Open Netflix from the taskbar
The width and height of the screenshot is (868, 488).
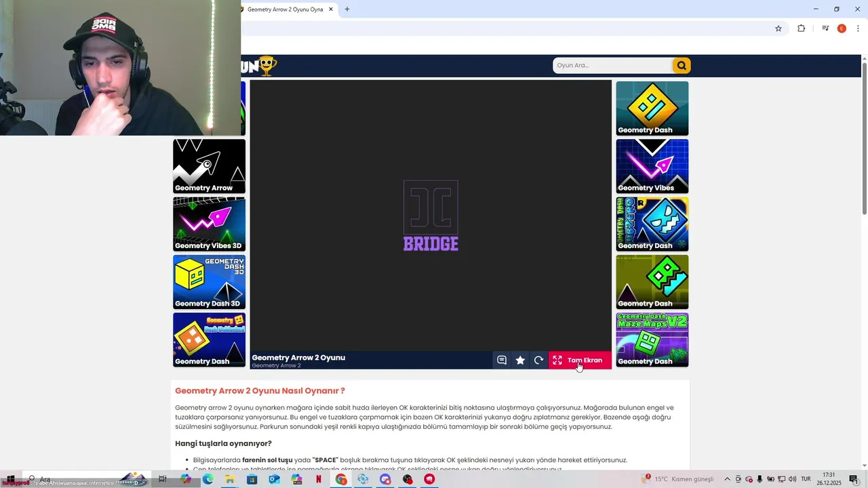pyautogui.click(x=319, y=479)
